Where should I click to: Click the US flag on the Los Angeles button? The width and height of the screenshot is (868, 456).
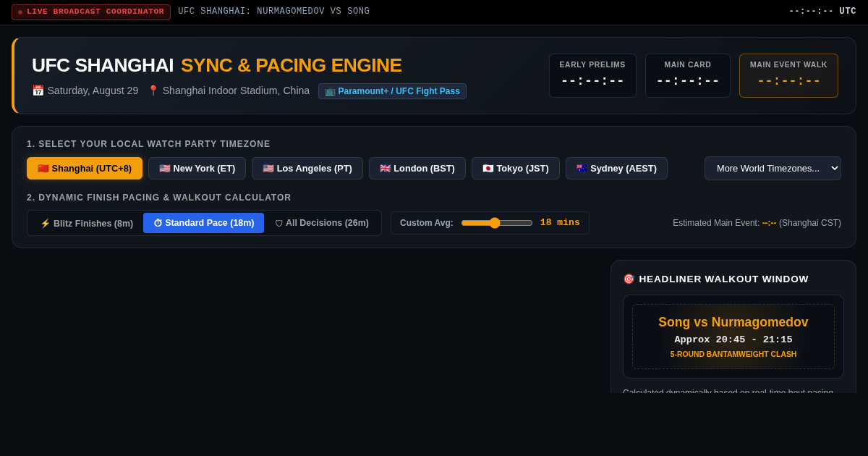point(268,169)
